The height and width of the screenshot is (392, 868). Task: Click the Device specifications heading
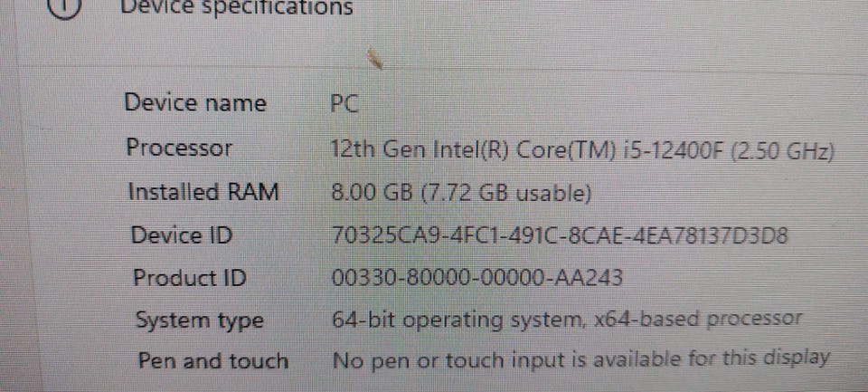click(x=236, y=8)
